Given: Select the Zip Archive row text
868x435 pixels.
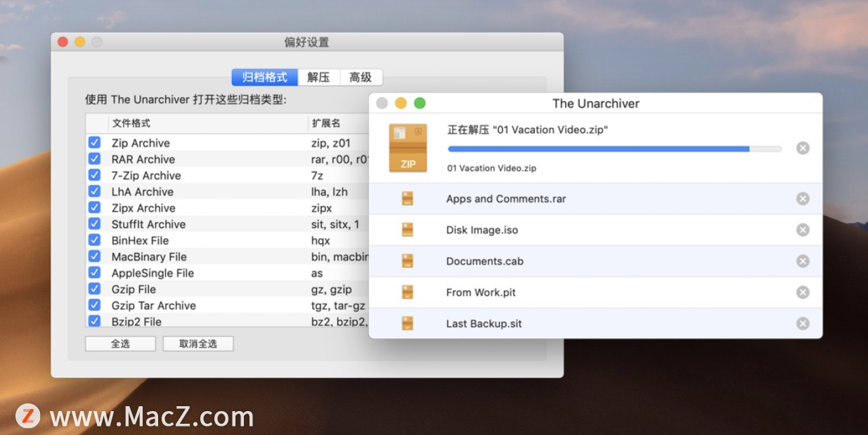Looking at the screenshot, I should 141,143.
